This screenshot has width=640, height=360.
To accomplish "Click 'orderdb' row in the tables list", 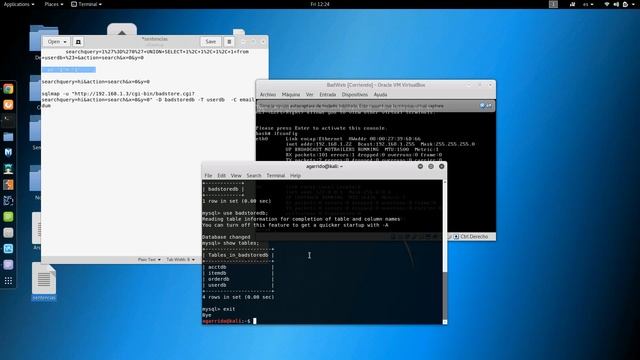I will pyautogui.click(x=218, y=279).
